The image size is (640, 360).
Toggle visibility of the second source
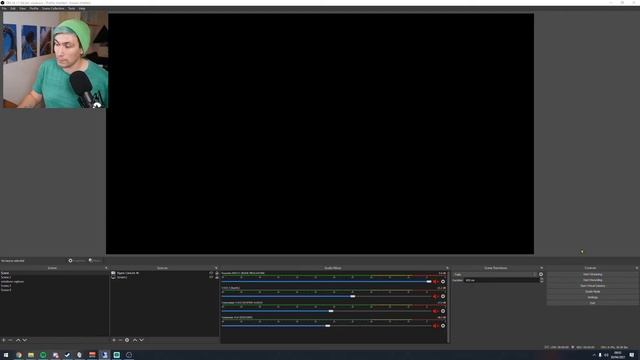click(x=211, y=277)
